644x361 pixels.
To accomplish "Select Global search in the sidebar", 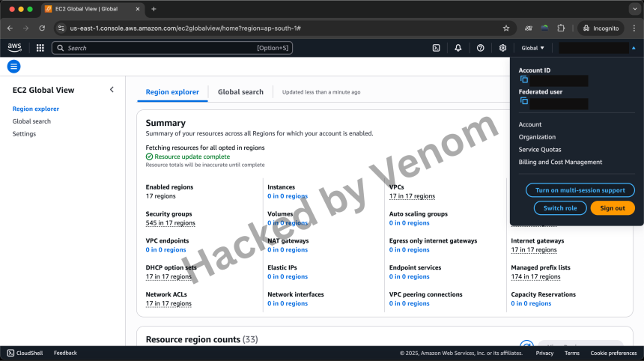I will click(x=31, y=121).
